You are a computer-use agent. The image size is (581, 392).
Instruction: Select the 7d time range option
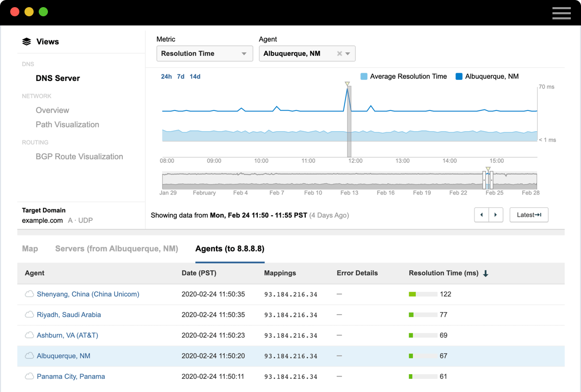pyautogui.click(x=179, y=76)
